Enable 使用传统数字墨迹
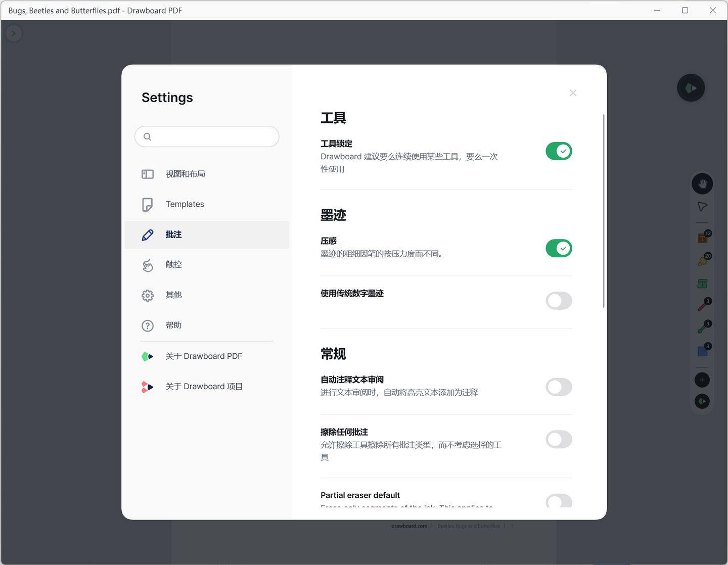The height and width of the screenshot is (565, 728). (x=558, y=301)
